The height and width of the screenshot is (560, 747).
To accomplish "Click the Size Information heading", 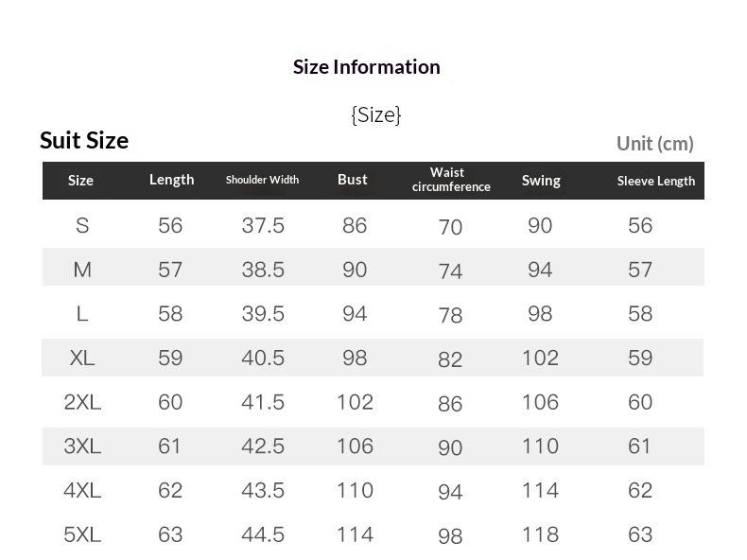I will (x=366, y=67).
